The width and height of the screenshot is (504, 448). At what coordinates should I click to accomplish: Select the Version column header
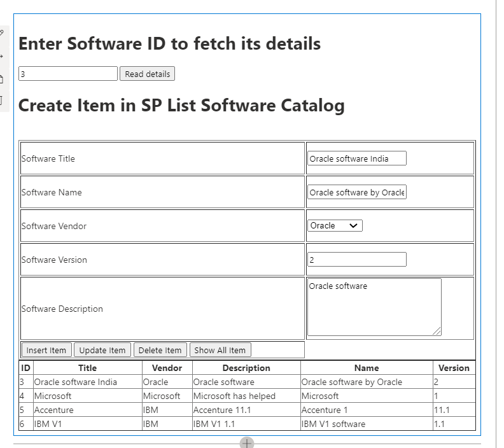454,368
